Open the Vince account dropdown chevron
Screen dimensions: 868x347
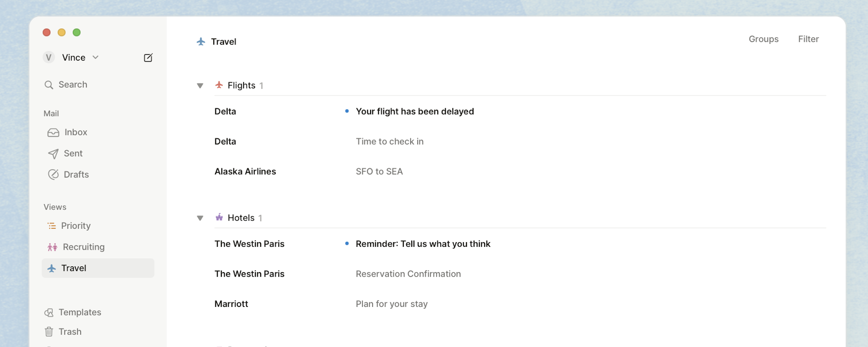click(x=95, y=57)
